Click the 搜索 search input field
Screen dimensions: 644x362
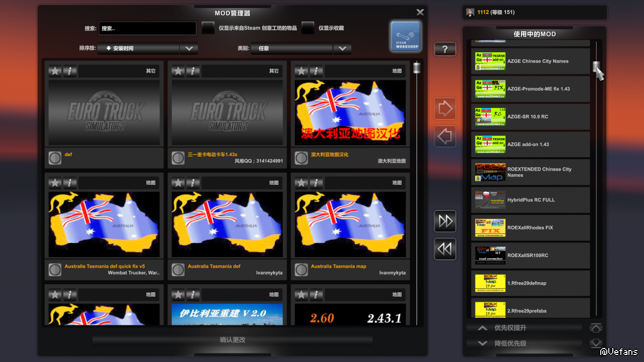click(147, 29)
